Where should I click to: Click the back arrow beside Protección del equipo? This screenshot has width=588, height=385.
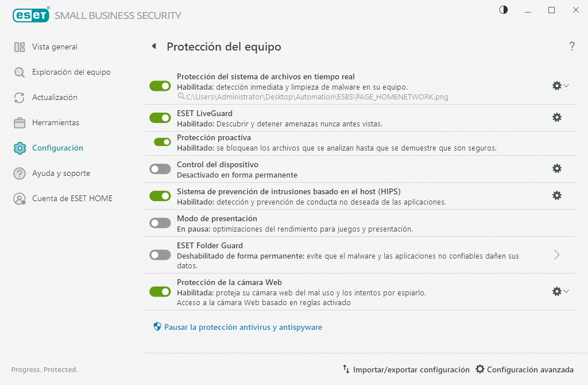click(x=153, y=47)
